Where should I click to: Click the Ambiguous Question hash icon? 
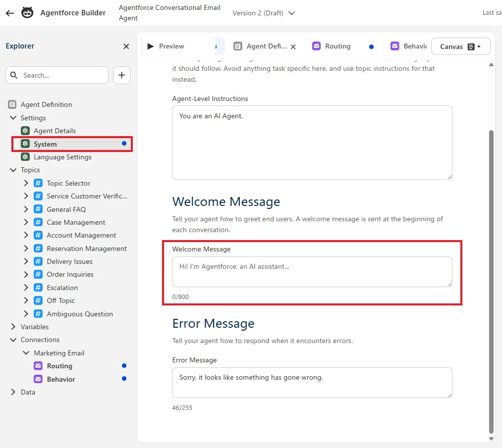coord(38,314)
